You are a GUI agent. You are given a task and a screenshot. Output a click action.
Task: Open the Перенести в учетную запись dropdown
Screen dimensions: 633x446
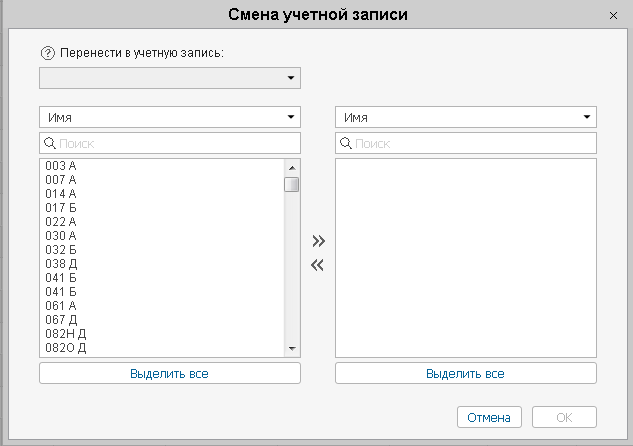click(x=170, y=78)
